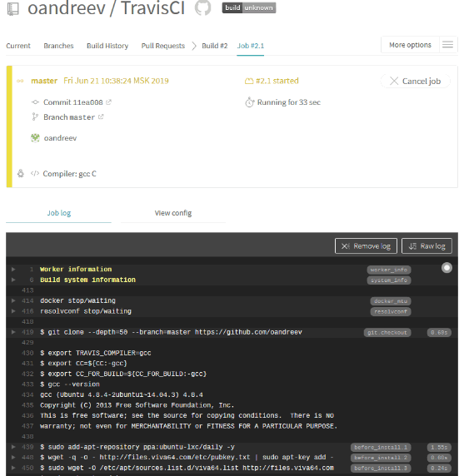Click the oandreev avatar icon
This screenshot has width=464, height=476.
click(x=35, y=138)
